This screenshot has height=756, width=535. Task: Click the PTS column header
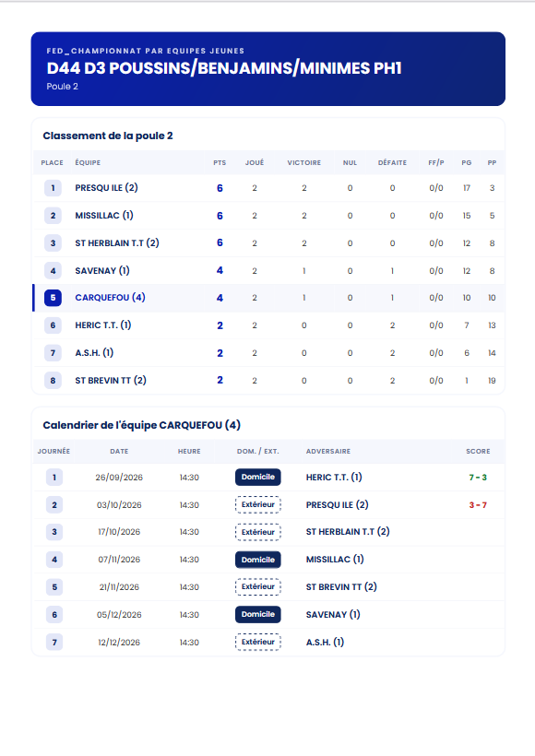(220, 163)
